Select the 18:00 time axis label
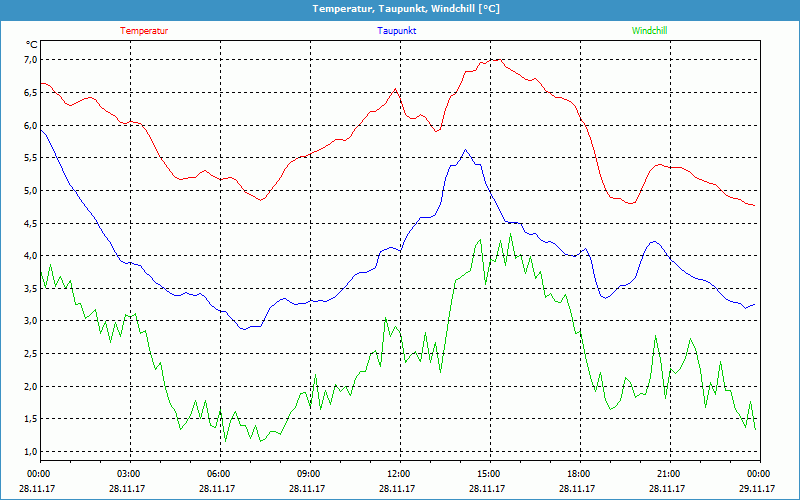The image size is (800, 500). click(578, 473)
